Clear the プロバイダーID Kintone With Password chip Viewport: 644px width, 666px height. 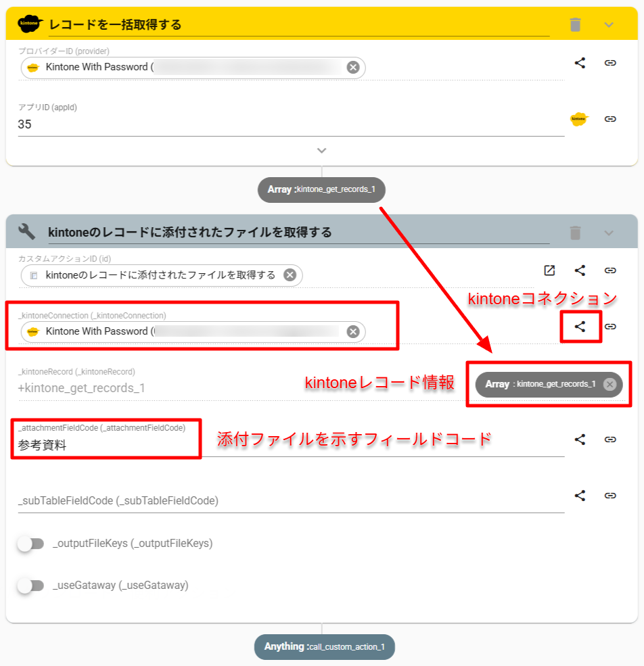click(x=352, y=67)
